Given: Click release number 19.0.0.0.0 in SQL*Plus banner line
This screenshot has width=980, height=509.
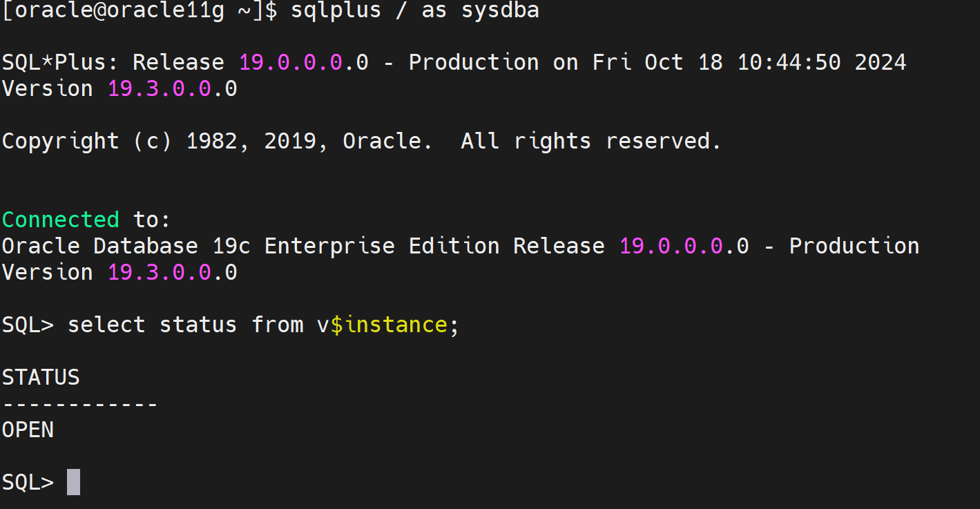Looking at the screenshot, I should pos(304,62).
